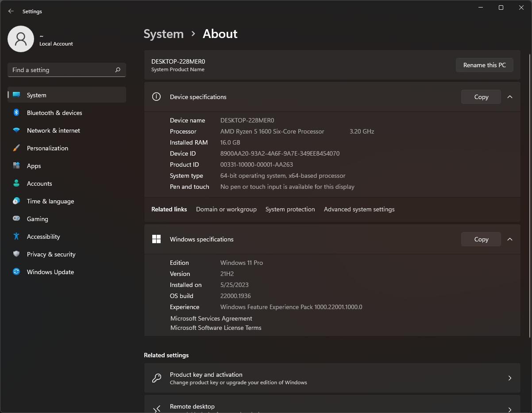Click the Network wifi icon in sidebar
This screenshot has width=532, height=413.
pyautogui.click(x=16, y=130)
